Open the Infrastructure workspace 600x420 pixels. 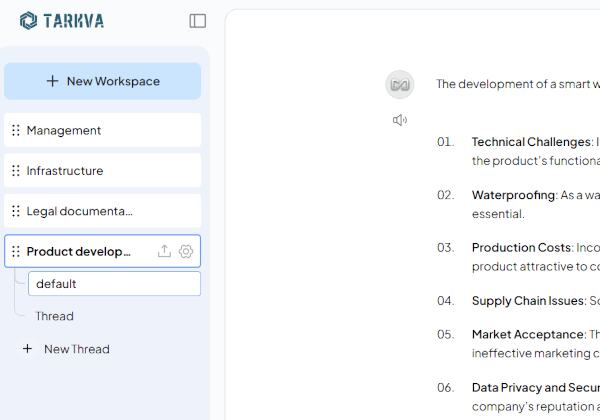tap(65, 171)
